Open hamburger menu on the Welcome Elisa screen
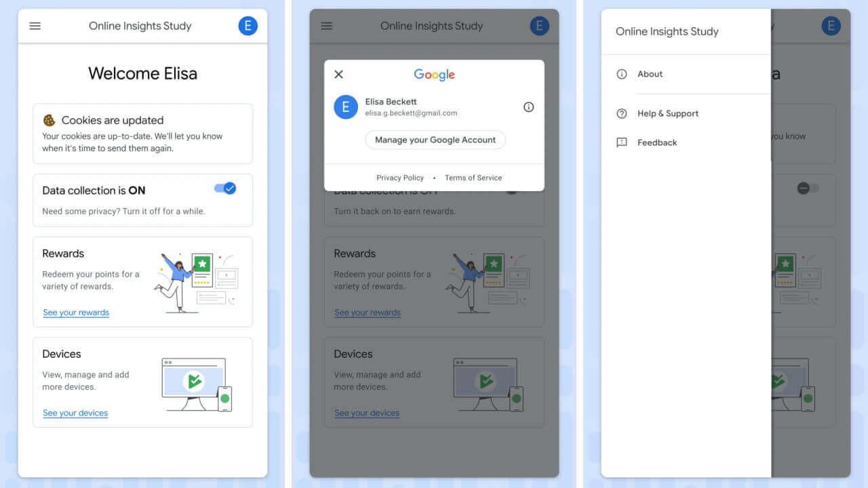This screenshot has height=488, width=868. pyautogui.click(x=35, y=26)
